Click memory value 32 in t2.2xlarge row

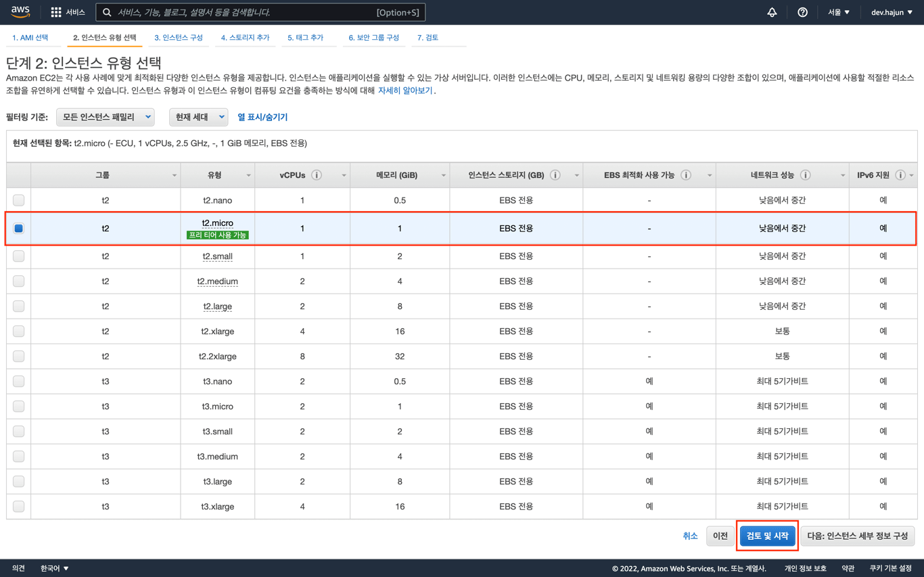(x=400, y=356)
